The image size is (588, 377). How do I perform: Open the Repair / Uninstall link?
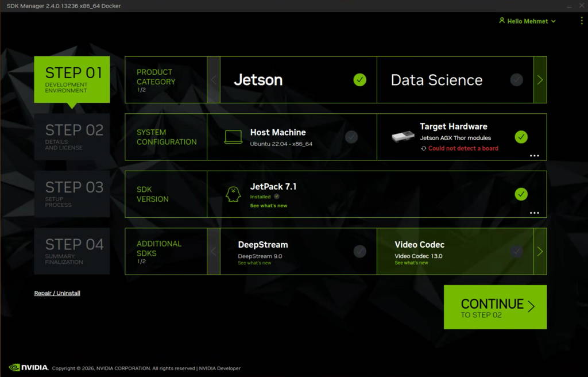57,293
